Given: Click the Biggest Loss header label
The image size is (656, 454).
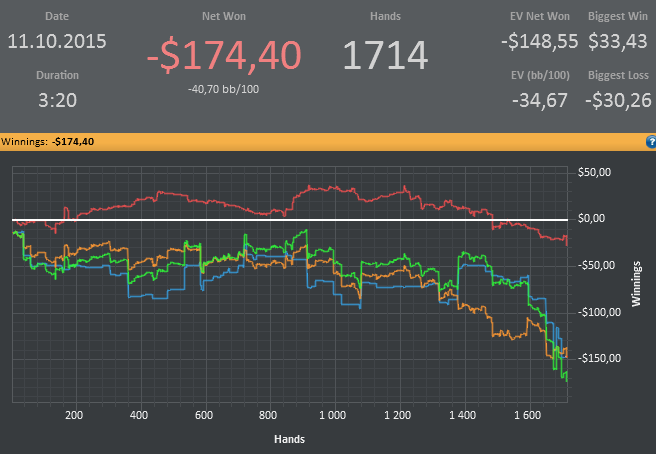Looking at the screenshot, I should (618, 75).
